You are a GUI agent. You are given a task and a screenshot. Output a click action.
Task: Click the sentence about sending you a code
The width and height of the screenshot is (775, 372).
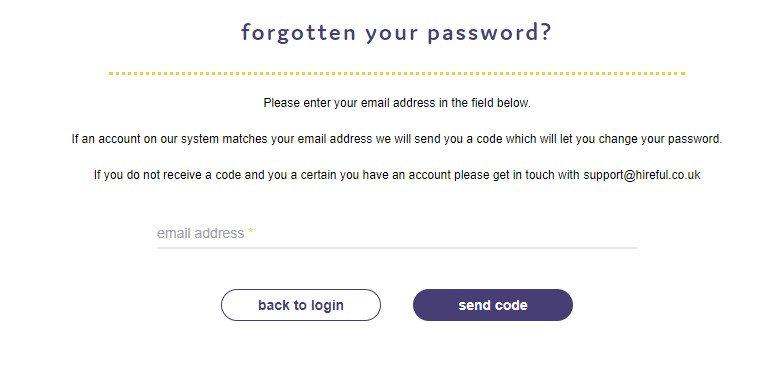coord(396,139)
